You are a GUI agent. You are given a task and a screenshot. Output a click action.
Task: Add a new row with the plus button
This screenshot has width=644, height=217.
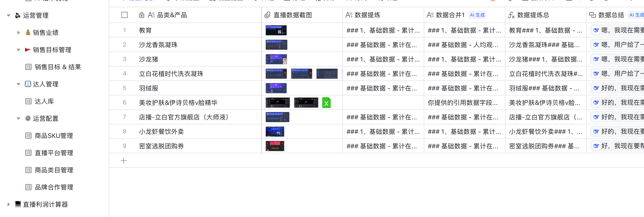click(124, 160)
